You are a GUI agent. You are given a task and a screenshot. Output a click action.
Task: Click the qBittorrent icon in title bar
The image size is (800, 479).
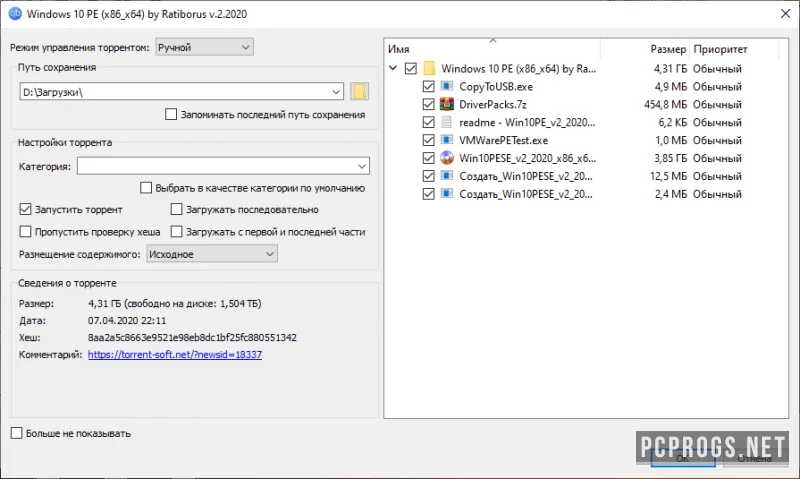pyautogui.click(x=15, y=14)
